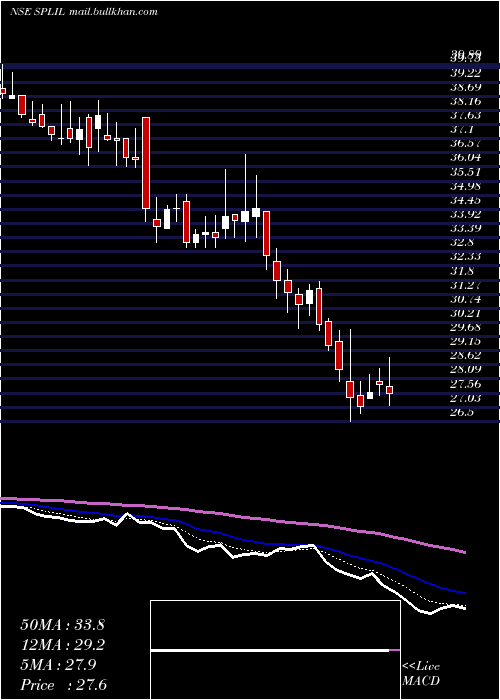This screenshot has width=500, height=700.
Task: Click inside the MACD indicator box
Action: (x=275, y=650)
